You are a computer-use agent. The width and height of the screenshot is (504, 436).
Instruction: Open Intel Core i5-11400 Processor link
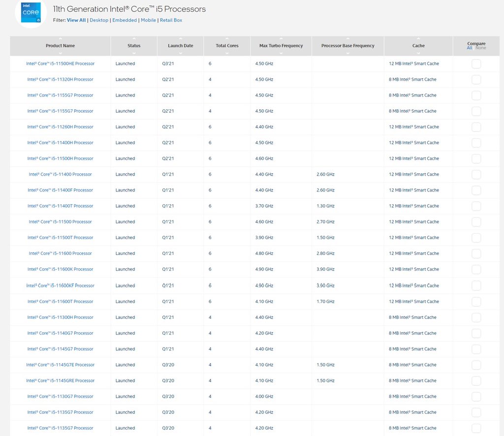coord(60,174)
